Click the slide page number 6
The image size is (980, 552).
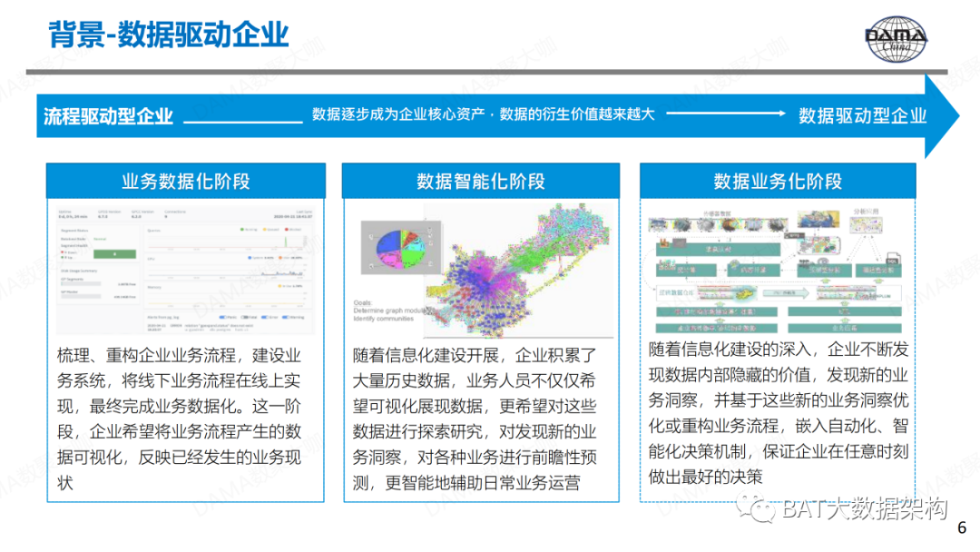pyautogui.click(x=962, y=528)
